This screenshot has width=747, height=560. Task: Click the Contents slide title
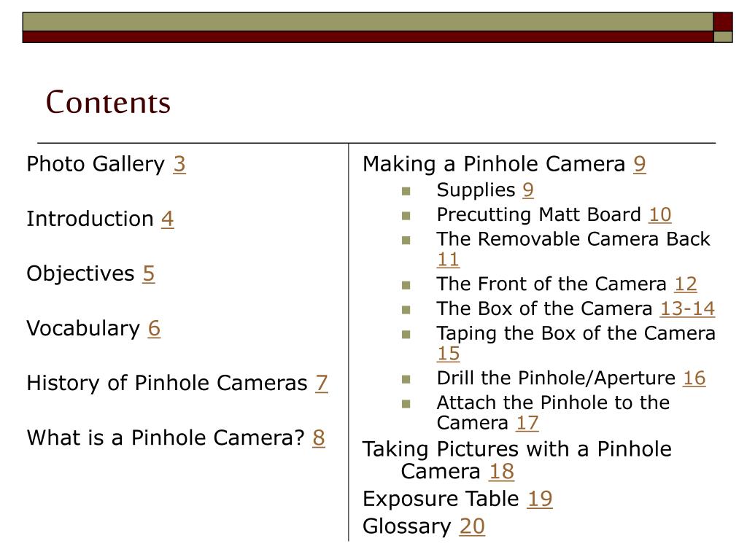108,102
